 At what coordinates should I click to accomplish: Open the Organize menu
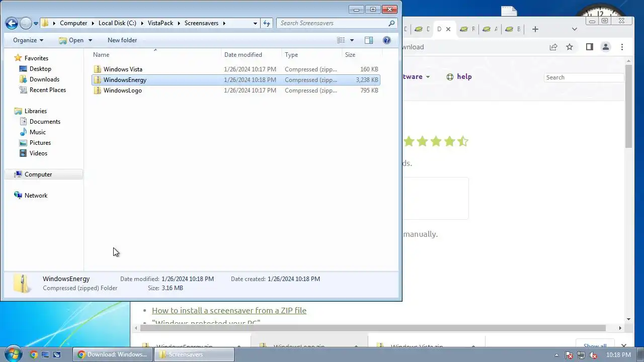(x=28, y=40)
